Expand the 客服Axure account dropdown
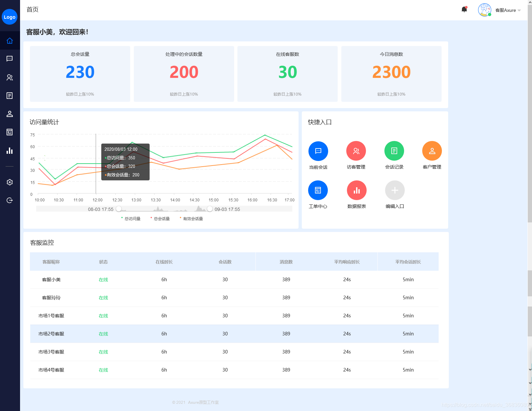 (x=508, y=10)
